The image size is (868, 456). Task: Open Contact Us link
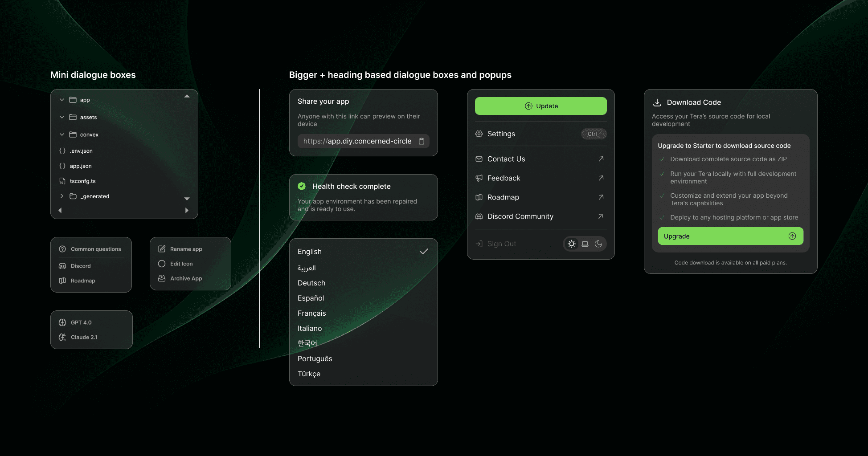tap(541, 159)
